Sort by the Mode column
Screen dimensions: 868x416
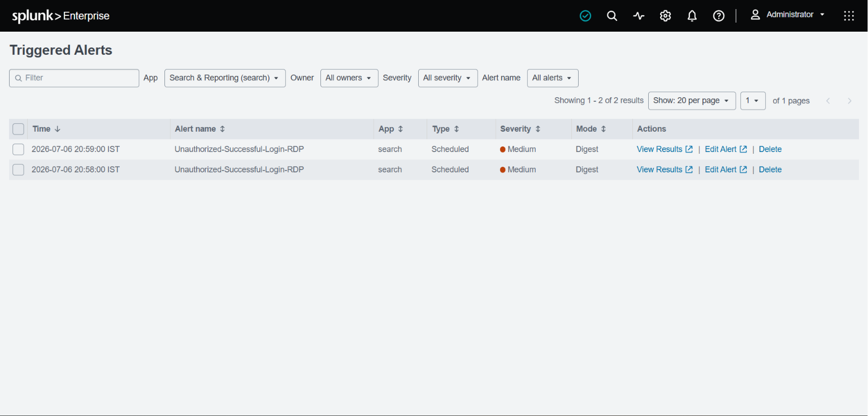point(591,129)
